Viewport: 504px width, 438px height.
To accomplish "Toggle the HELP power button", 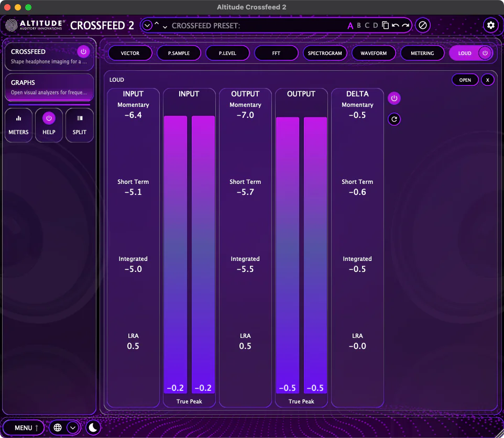I will pos(49,118).
